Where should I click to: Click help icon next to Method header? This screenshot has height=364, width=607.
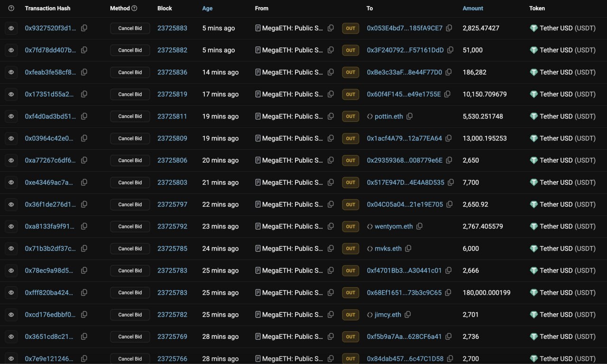coord(134,8)
